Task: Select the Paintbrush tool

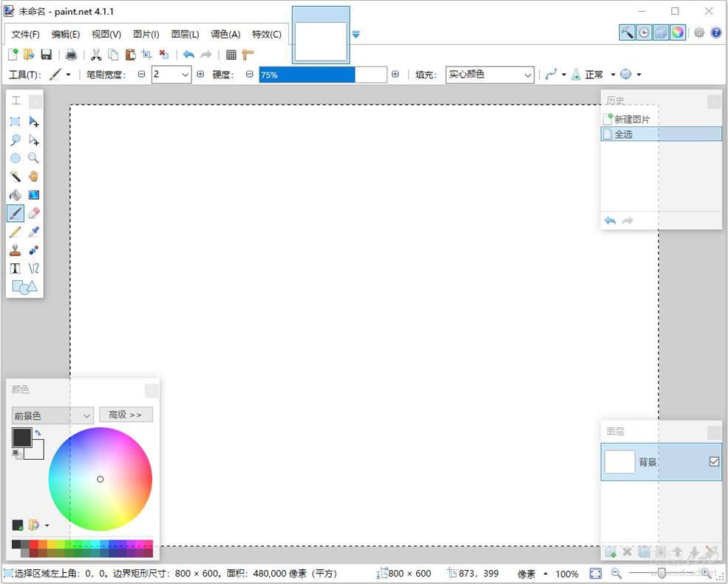Action: pos(16,213)
